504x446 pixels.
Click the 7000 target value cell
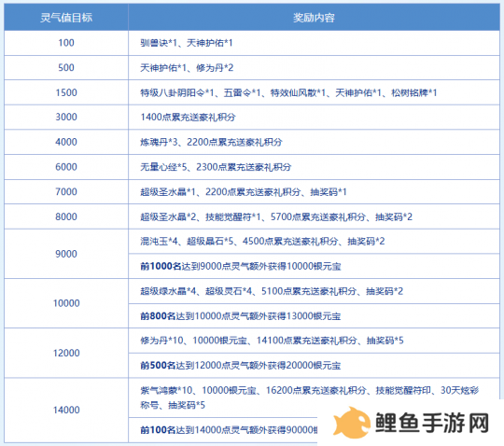pyautogui.click(x=66, y=191)
